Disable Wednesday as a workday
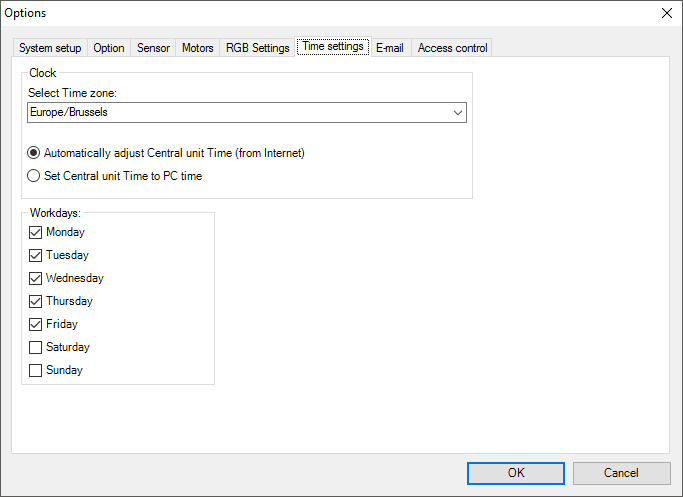 click(36, 279)
